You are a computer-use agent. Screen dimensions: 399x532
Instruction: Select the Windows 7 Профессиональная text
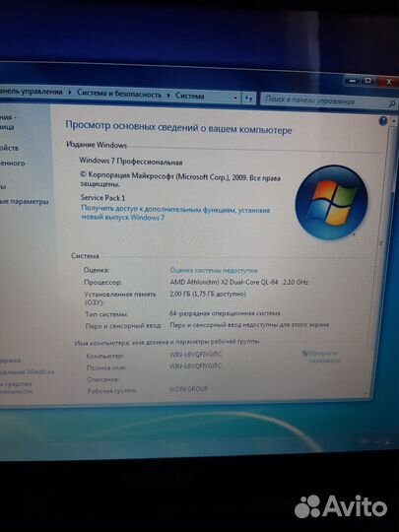[x=131, y=162]
